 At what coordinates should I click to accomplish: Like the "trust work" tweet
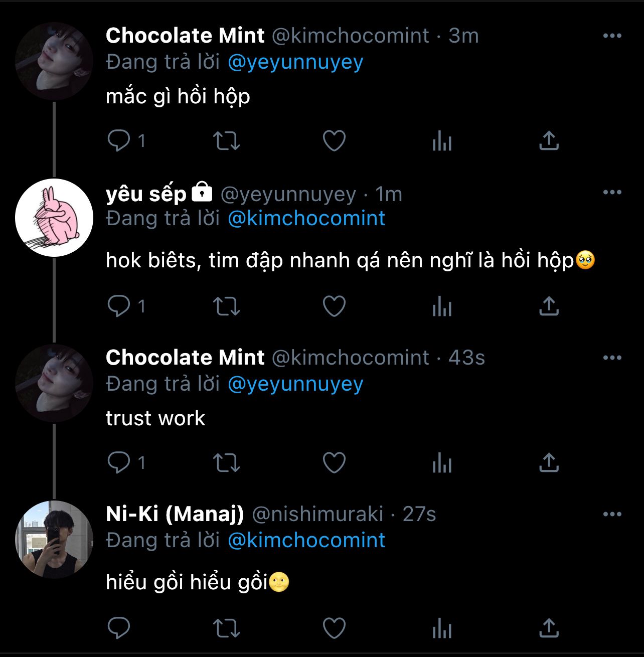point(334,463)
